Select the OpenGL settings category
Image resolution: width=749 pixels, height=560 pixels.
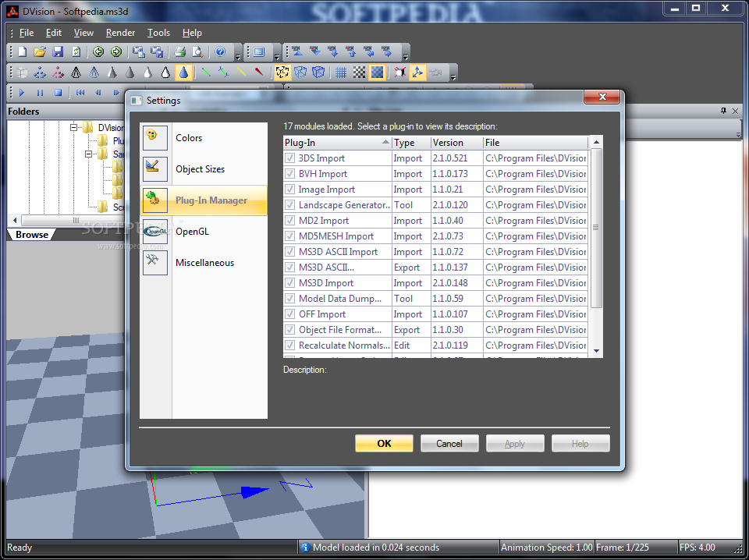point(204,232)
